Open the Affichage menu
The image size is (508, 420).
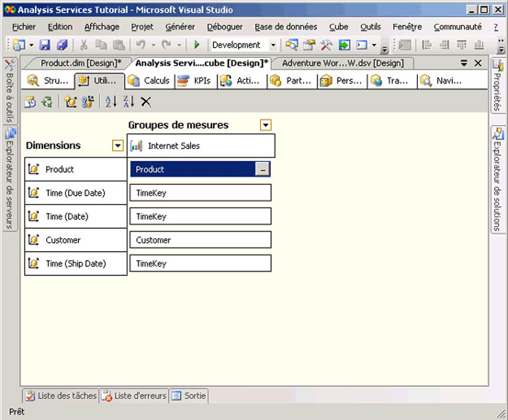(101, 27)
